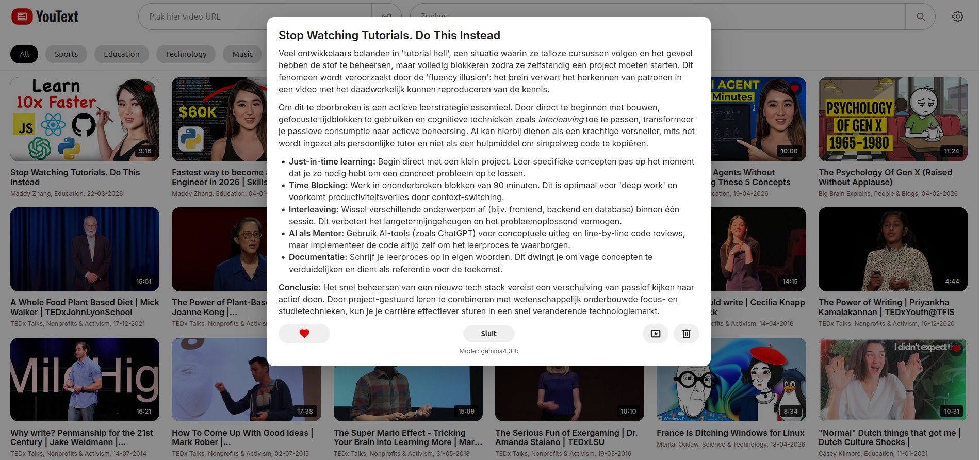Viewport: 980px width, 460px height.
Task: Filter by the Education category
Action: click(x=121, y=54)
